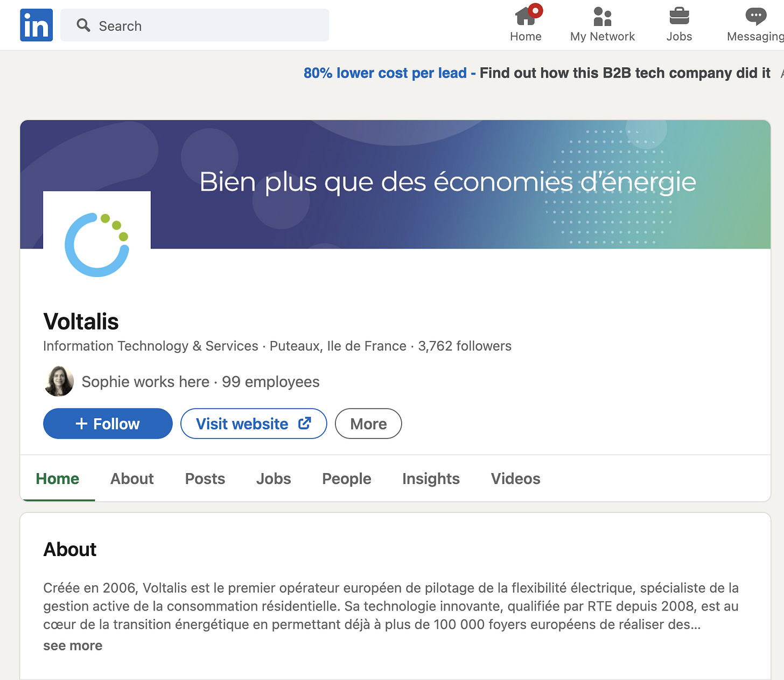Click the 'Puteaux, Ile de France' location text
This screenshot has height=680, width=784.
point(338,346)
